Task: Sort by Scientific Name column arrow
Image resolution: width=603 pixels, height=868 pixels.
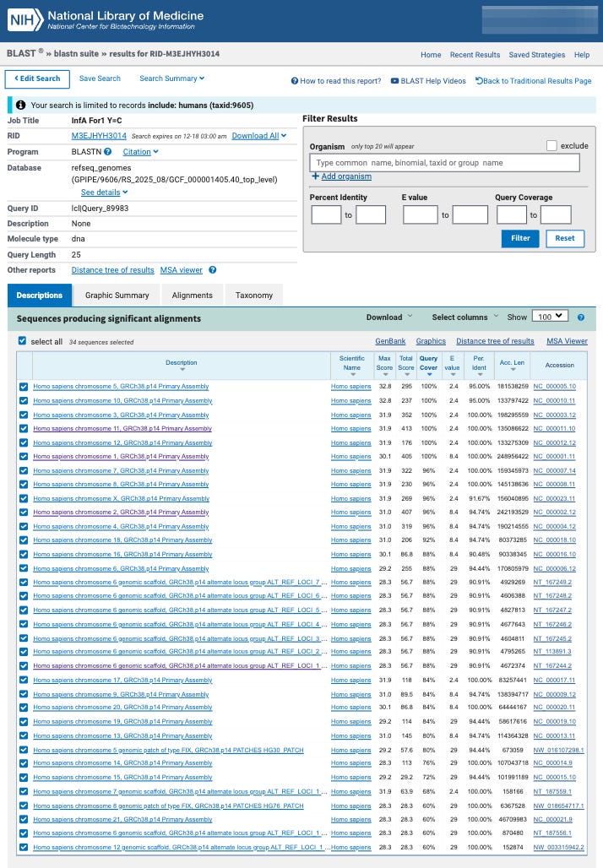Action: [x=353, y=375]
